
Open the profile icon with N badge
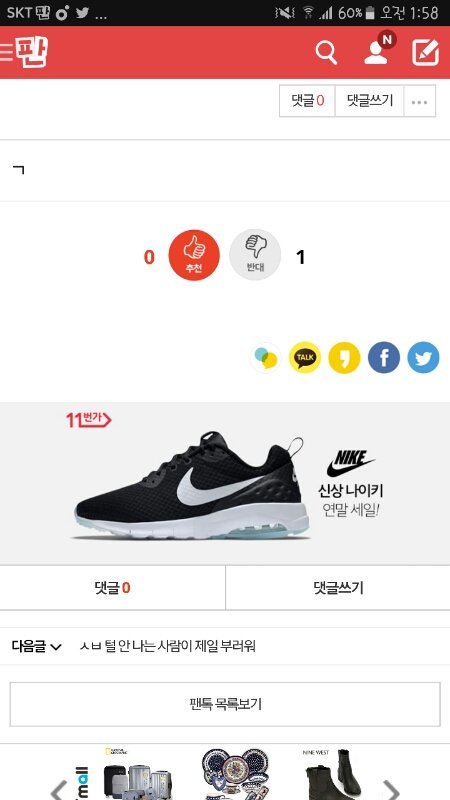[x=378, y=50]
